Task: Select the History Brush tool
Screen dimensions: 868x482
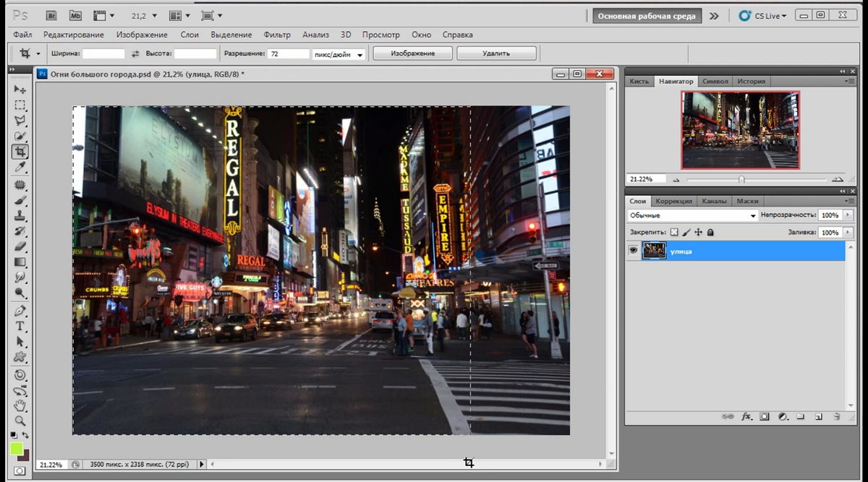Action: (x=20, y=231)
